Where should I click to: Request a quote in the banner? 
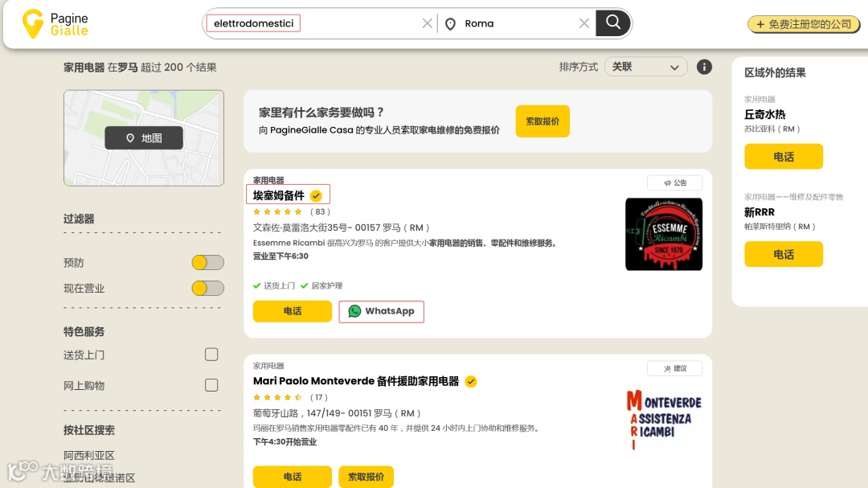point(542,121)
